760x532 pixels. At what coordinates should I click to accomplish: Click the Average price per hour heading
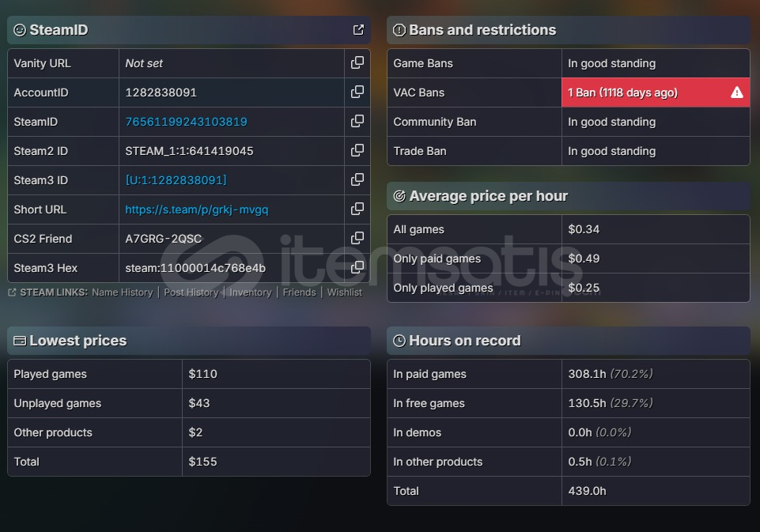click(x=489, y=196)
